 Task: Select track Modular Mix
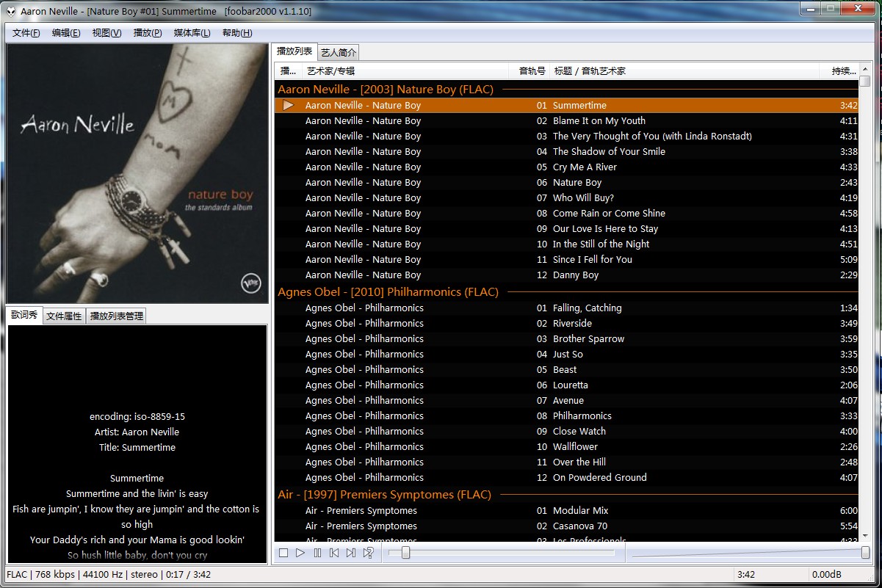pos(567,511)
